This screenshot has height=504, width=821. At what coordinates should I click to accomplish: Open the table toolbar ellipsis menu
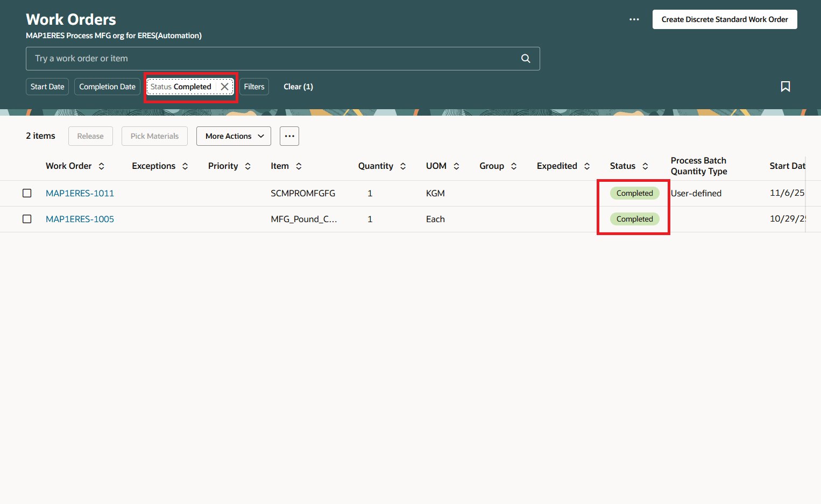[289, 136]
